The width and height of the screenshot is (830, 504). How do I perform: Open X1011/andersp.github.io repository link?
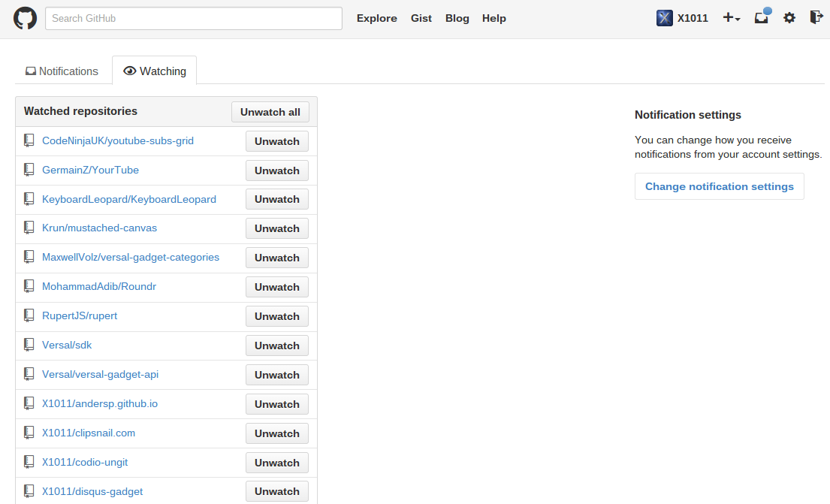point(99,403)
